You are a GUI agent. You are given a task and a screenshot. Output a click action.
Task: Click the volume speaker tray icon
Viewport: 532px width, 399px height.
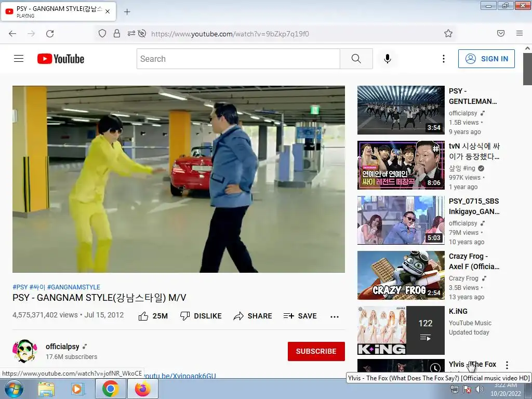click(480, 389)
